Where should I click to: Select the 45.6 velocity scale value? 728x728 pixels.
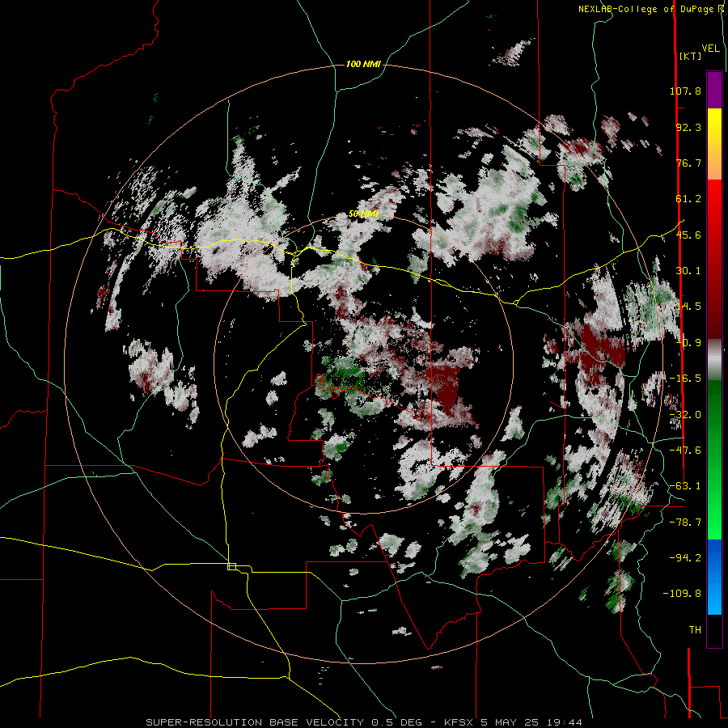688,235
